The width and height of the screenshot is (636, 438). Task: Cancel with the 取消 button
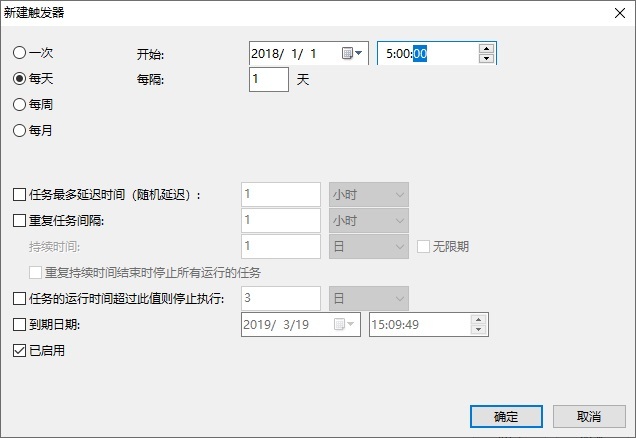589,416
